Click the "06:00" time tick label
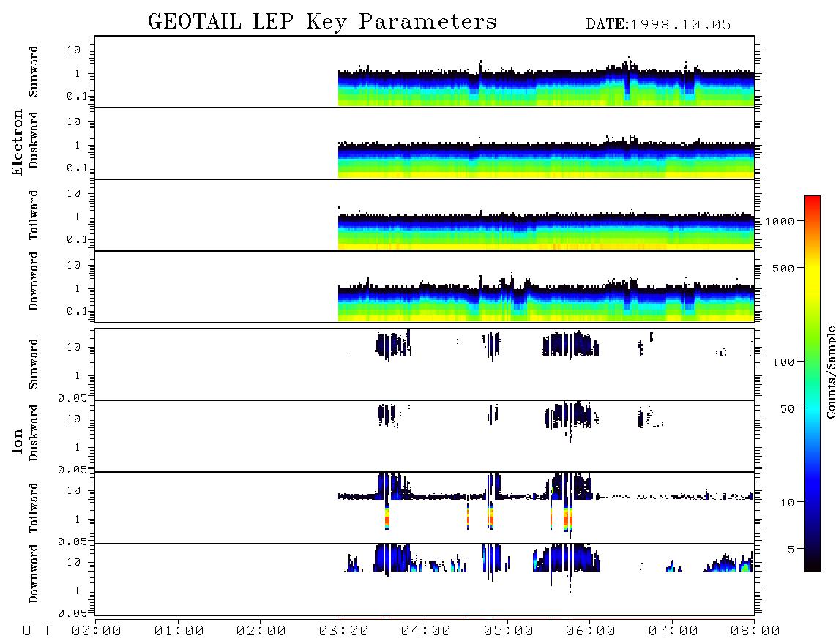The image size is (836, 644). pyautogui.click(x=591, y=632)
